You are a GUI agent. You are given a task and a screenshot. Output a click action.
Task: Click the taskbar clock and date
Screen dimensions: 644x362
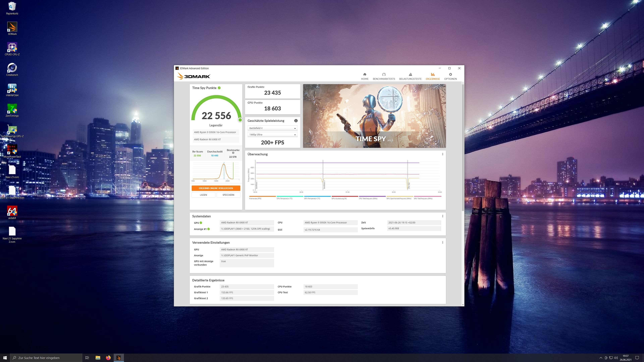(626, 358)
